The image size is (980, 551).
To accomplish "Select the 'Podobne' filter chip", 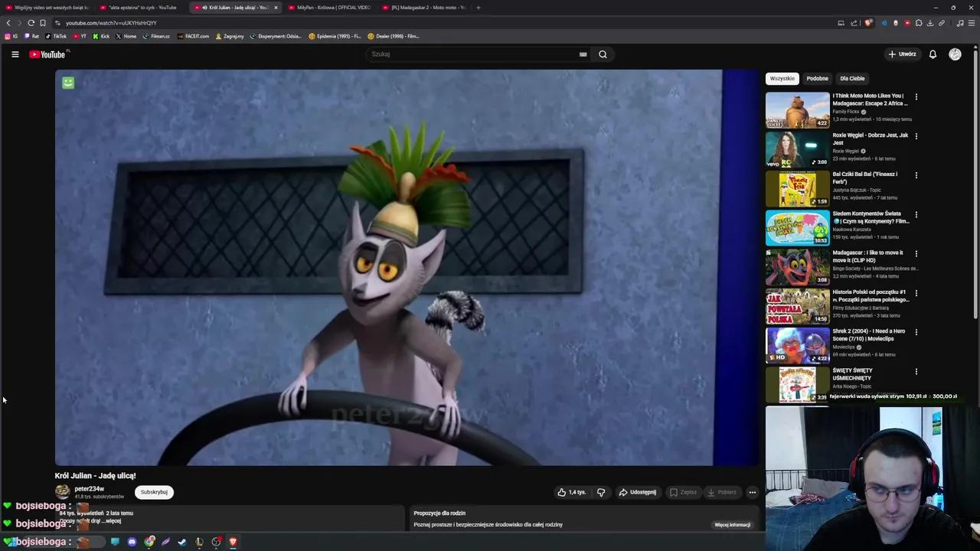I will click(x=817, y=78).
